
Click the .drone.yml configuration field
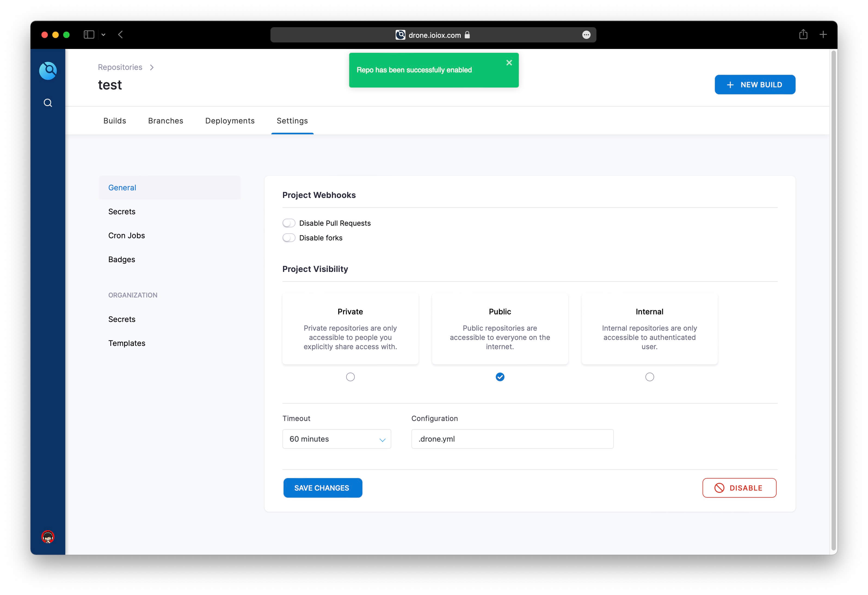(512, 439)
